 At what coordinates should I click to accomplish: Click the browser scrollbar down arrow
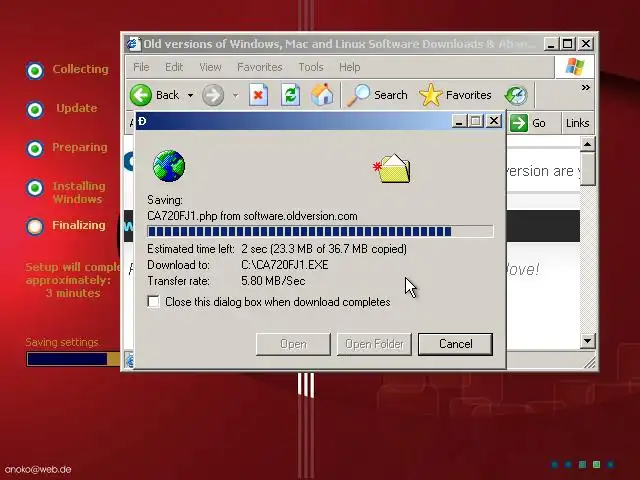coord(587,340)
